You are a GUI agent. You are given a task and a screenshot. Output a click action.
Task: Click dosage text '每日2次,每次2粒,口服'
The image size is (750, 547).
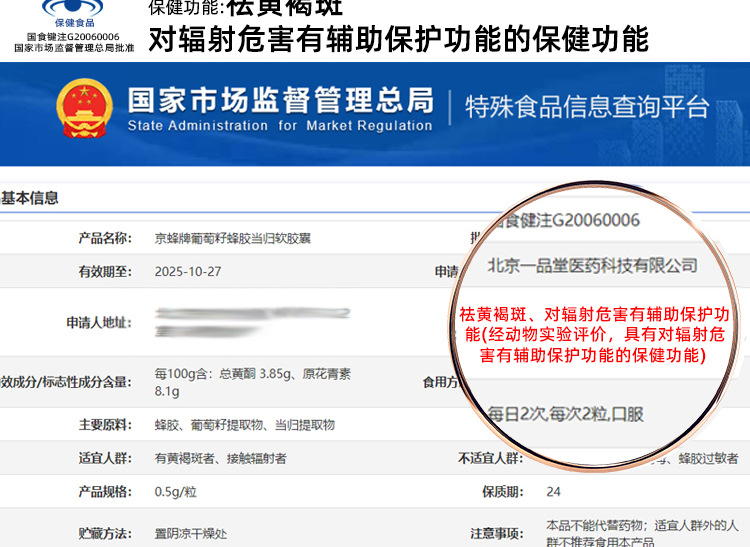[x=565, y=414]
